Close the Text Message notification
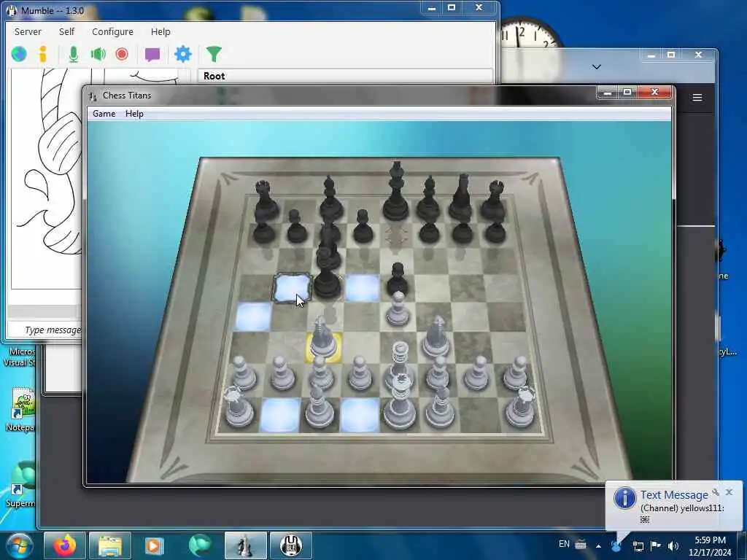747x560 pixels. [729, 492]
